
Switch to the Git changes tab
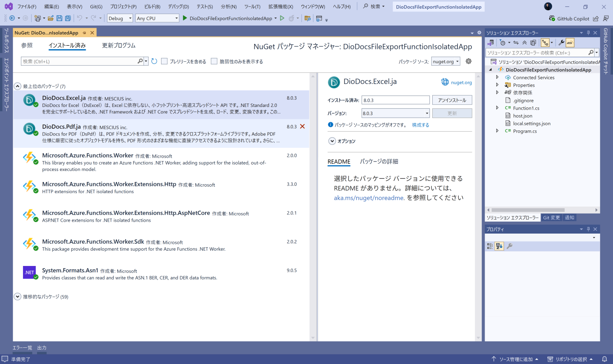pyautogui.click(x=551, y=217)
